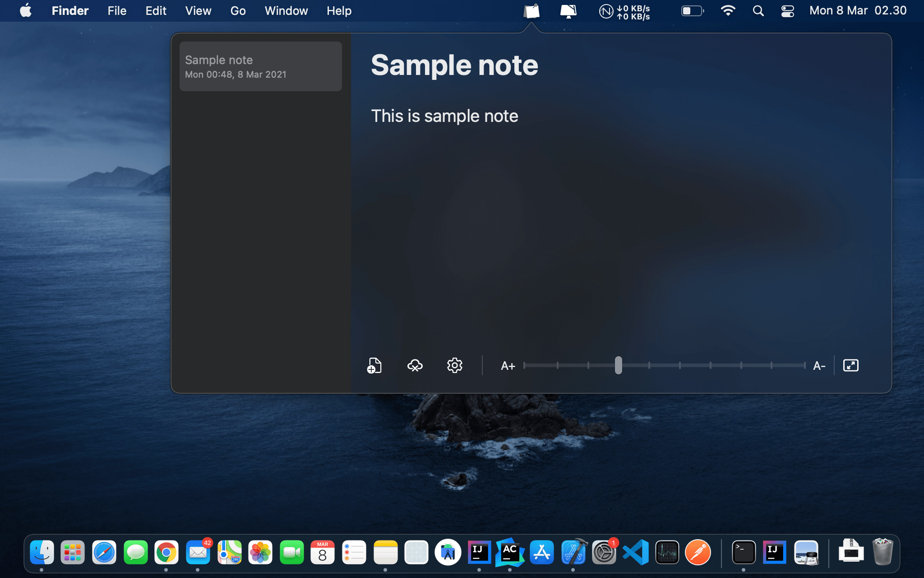This screenshot has height=578, width=924.
Task: Click the cloud sync icon in the toolbar
Action: [415, 365]
